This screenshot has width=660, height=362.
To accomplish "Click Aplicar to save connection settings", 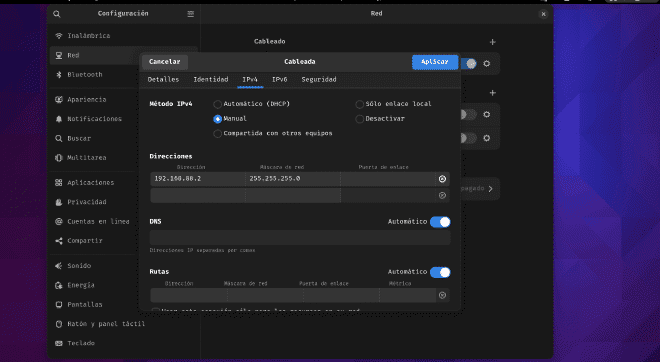I will pos(435,62).
